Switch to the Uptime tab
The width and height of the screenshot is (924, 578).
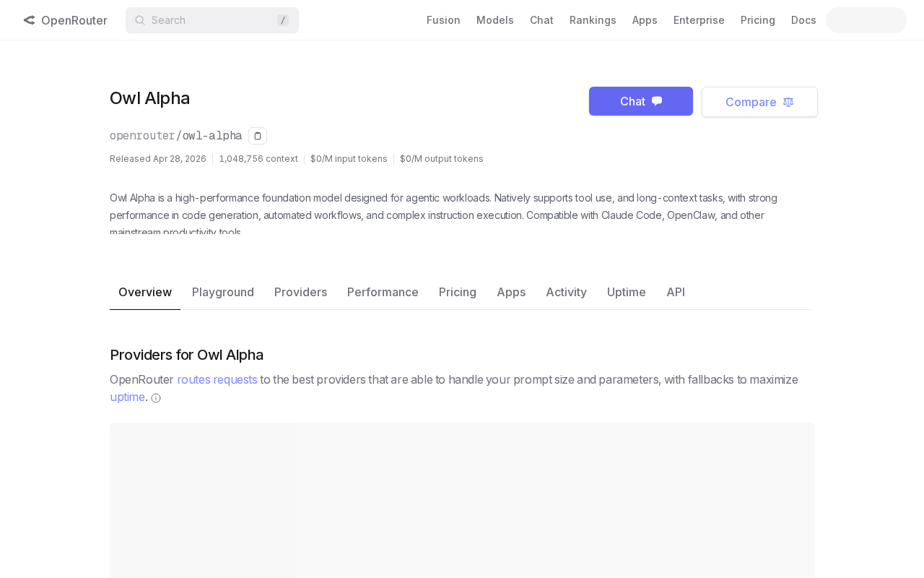pos(627,292)
